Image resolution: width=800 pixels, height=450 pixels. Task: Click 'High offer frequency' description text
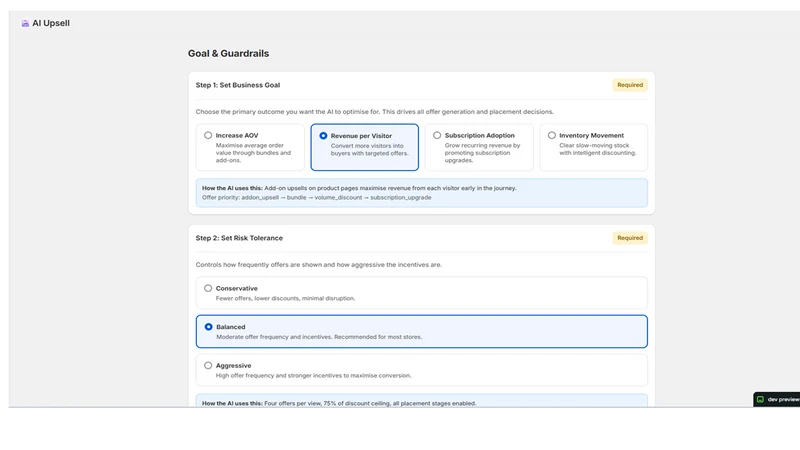(313, 376)
